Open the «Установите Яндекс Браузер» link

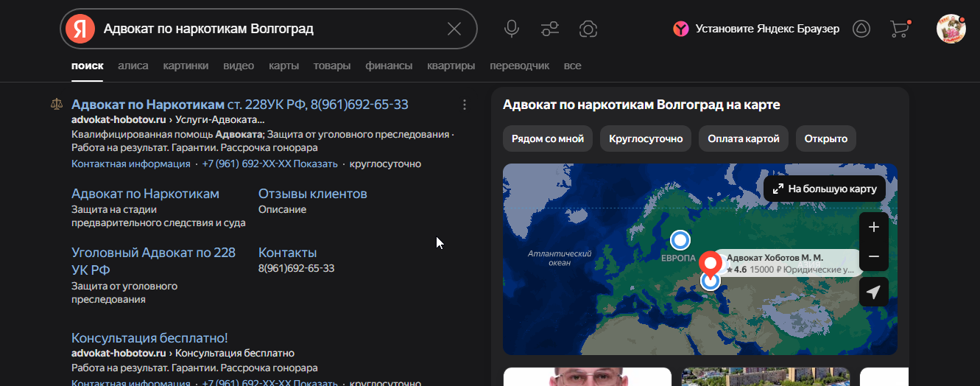[x=767, y=29]
